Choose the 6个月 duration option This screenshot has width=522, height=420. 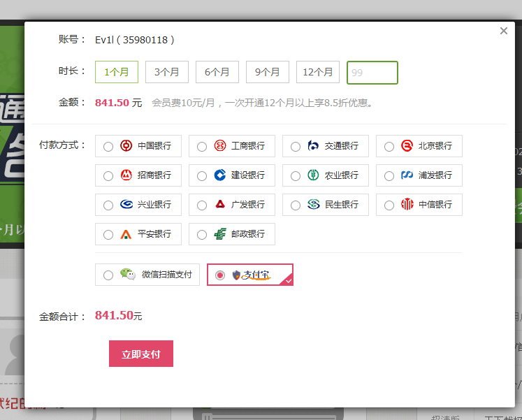217,72
